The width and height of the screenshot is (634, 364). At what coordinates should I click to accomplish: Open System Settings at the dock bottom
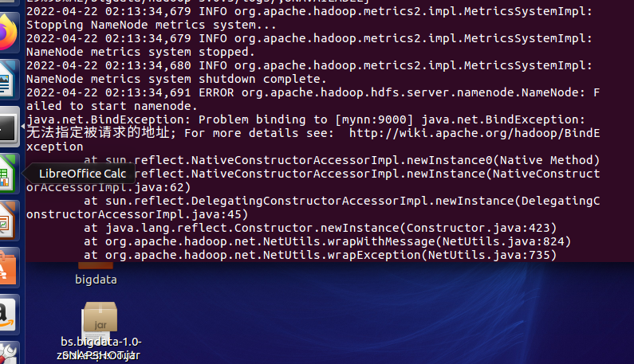point(7,353)
